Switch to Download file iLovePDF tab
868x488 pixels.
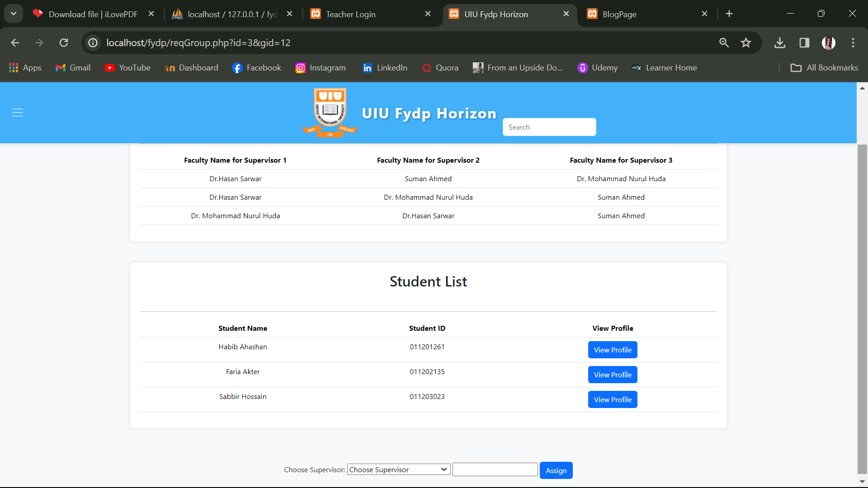(94, 14)
